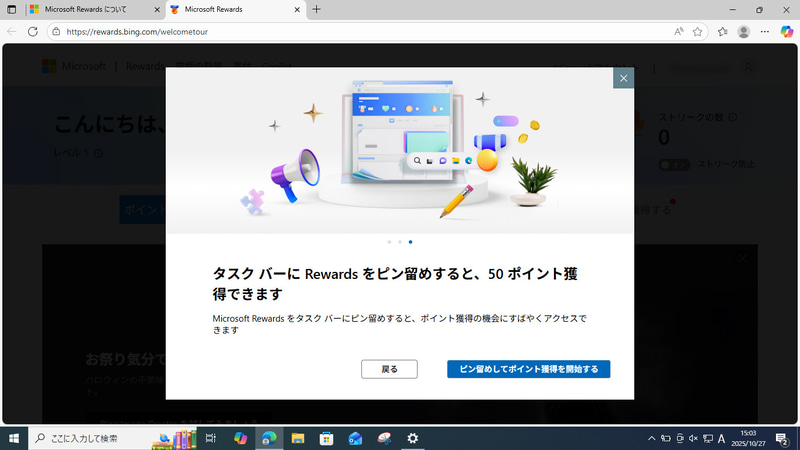Toggle the IME input mode A
This screenshot has width=800, height=450.
click(721, 438)
